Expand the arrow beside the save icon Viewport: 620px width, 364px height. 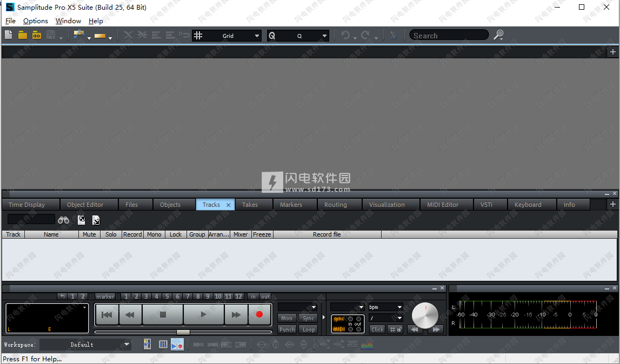61,38
